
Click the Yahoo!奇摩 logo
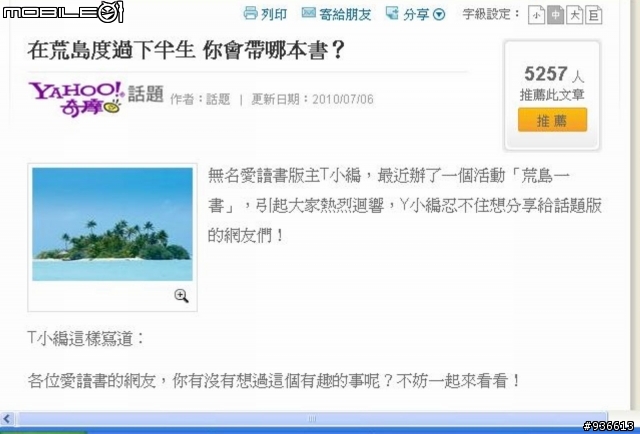(76, 99)
